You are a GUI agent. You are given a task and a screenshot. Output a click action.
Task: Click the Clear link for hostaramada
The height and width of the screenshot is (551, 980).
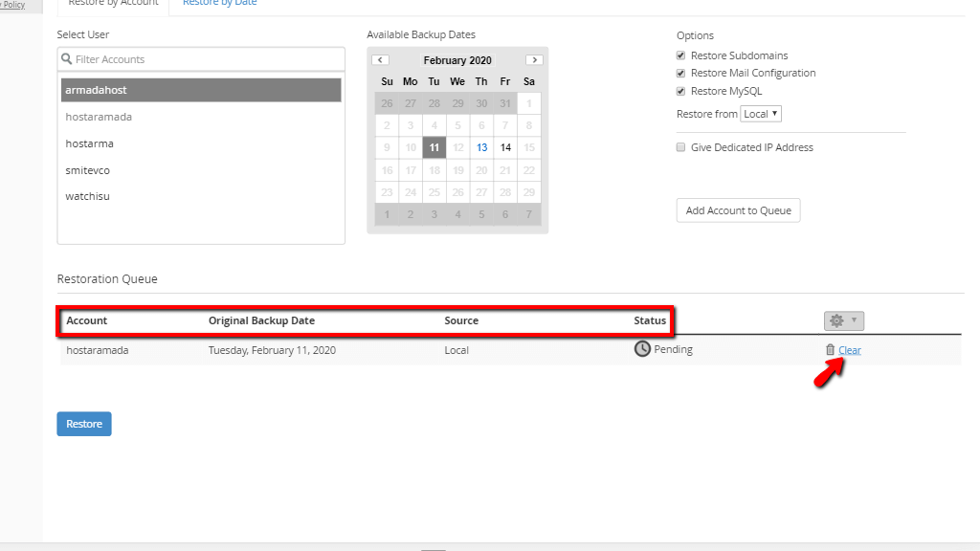(x=850, y=350)
